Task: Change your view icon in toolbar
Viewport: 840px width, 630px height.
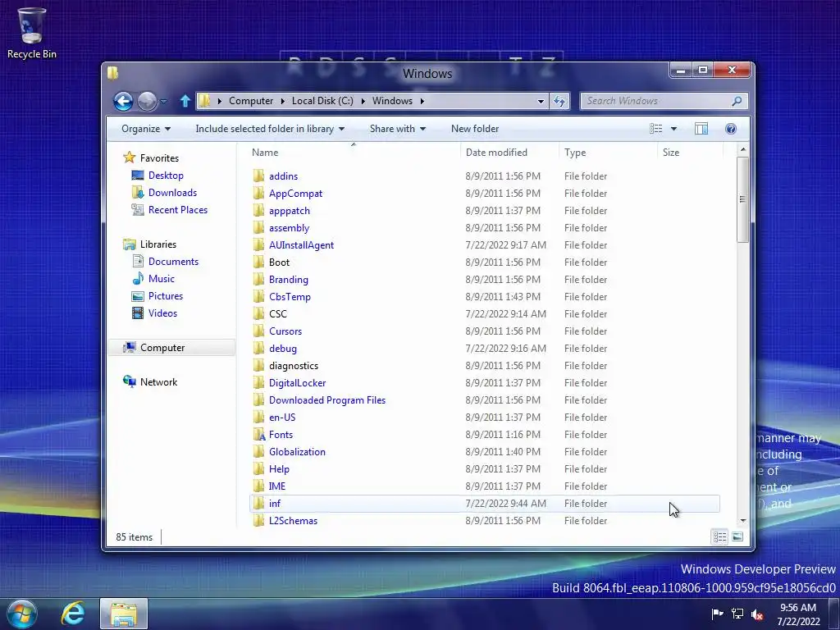Action: pyautogui.click(x=655, y=129)
